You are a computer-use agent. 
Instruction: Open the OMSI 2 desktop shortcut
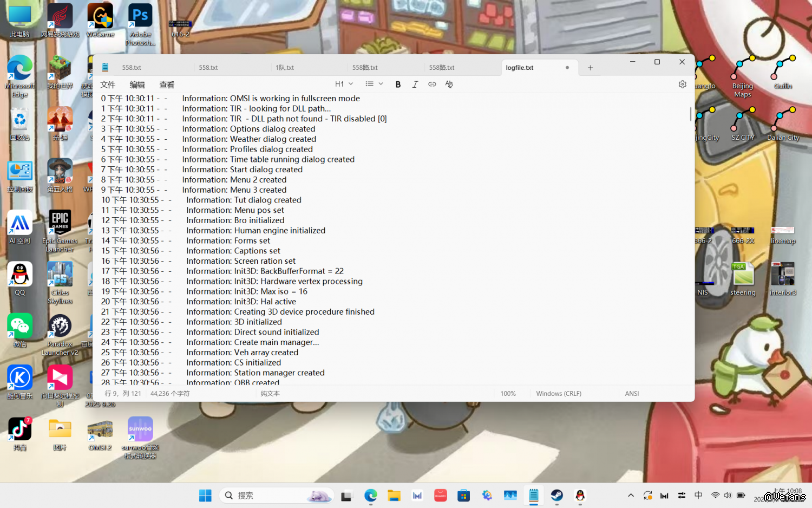click(x=100, y=434)
